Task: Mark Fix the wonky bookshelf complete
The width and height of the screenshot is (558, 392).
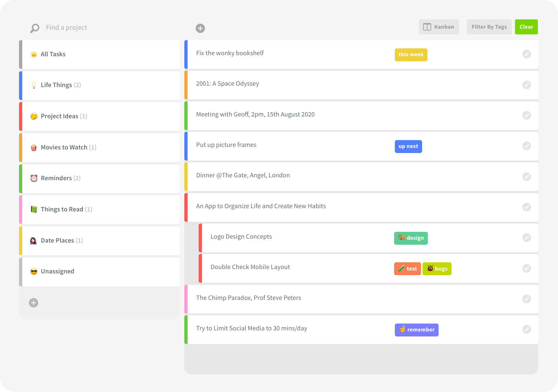Action: pos(526,54)
